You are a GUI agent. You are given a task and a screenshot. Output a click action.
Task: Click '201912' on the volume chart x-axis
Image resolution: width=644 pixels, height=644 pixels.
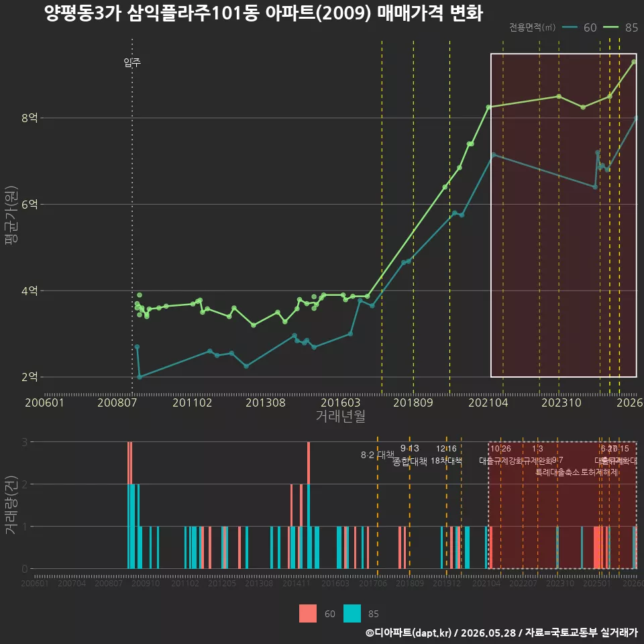pyautogui.click(x=447, y=583)
